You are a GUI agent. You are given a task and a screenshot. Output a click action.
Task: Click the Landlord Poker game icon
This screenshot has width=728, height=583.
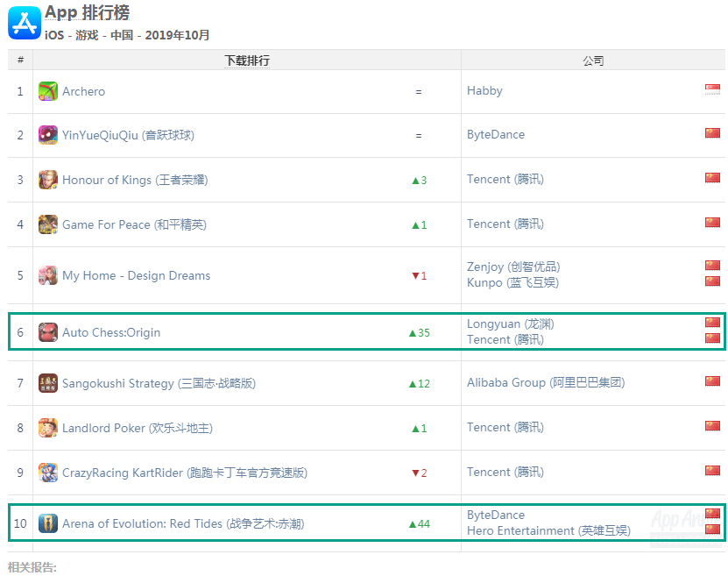click(48, 428)
